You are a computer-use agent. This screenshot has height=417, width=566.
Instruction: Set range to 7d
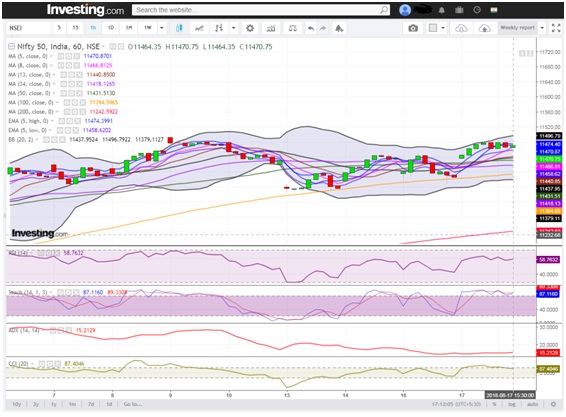[x=91, y=404]
